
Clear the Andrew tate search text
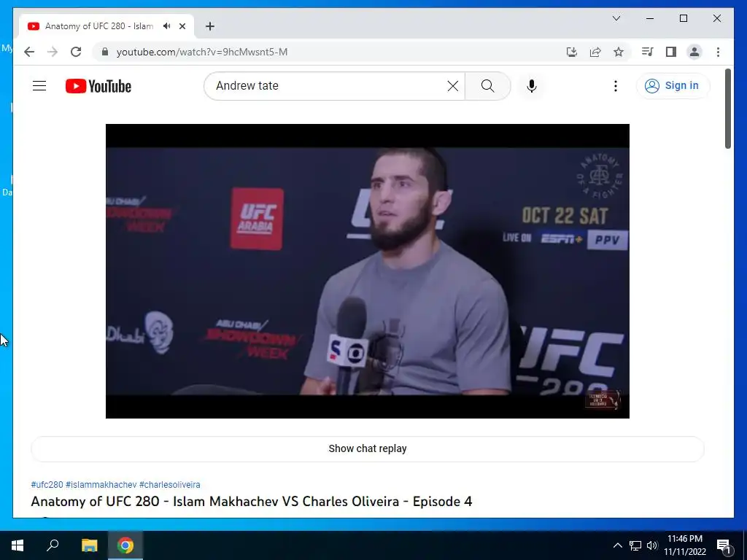(x=452, y=86)
